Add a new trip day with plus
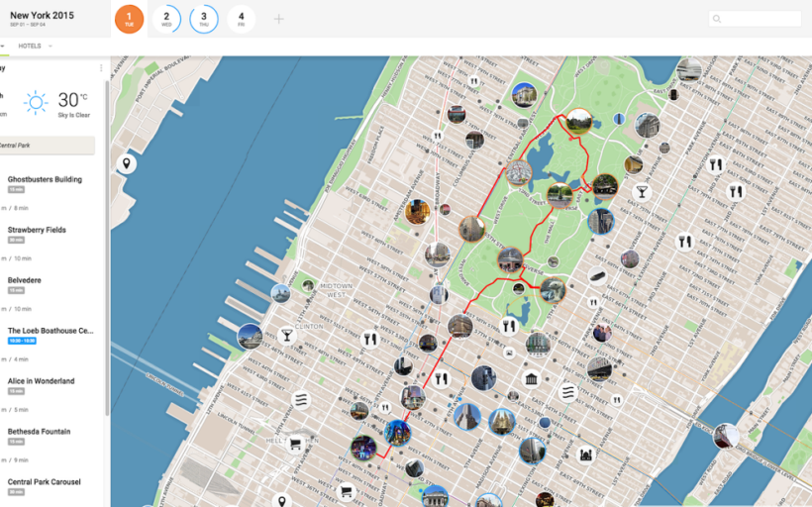This screenshot has width=812, height=507. click(279, 19)
